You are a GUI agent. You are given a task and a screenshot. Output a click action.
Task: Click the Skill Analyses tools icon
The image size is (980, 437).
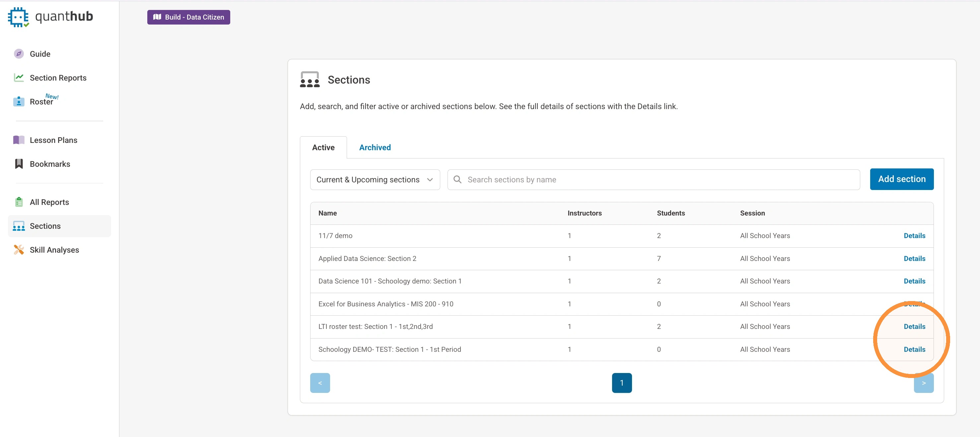[x=19, y=250]
